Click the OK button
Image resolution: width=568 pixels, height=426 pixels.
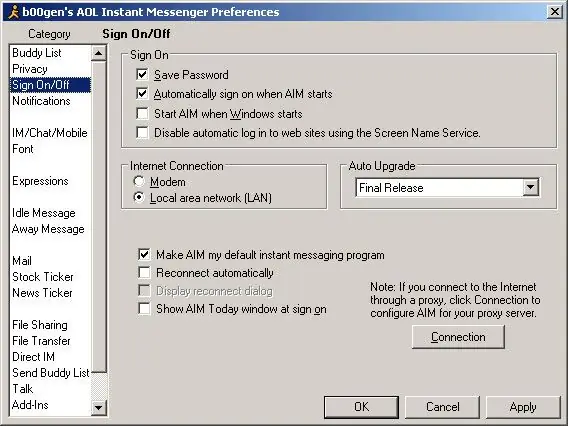pyautogui.click(x=362, y=407)
